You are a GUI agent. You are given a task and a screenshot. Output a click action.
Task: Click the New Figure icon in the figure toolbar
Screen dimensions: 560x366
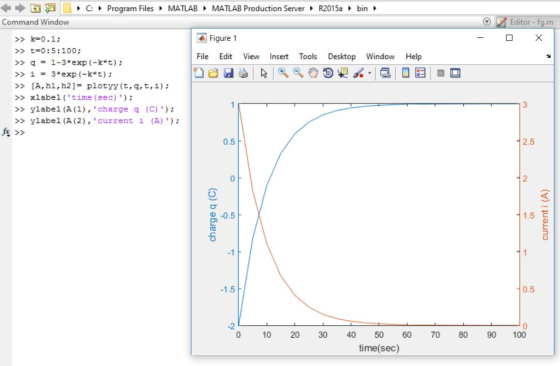199,73
